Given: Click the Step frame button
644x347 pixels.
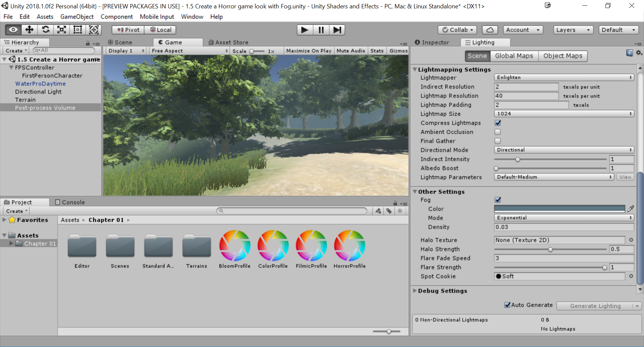Looking at the screenshot, I should tap(337, 30).
